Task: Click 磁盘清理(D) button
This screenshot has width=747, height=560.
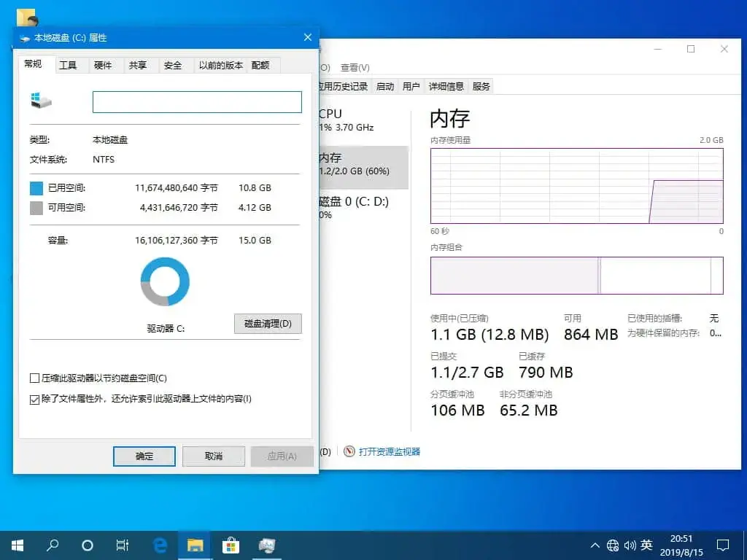Action: tap(268, 324)
